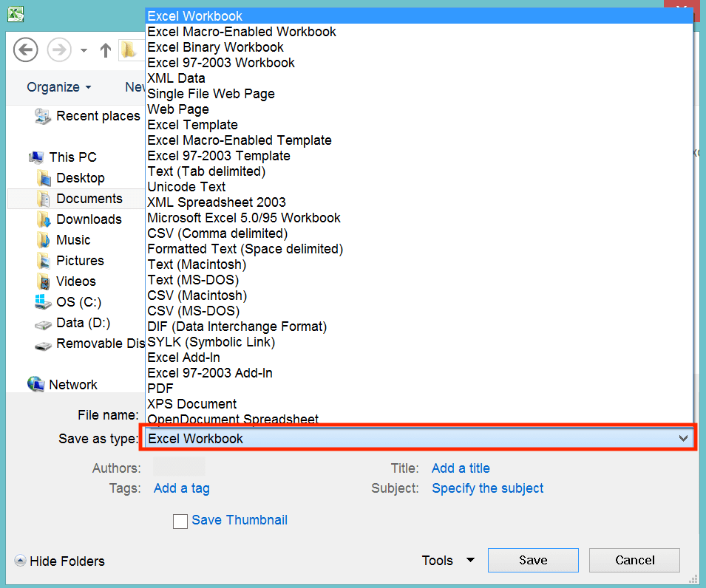706x588 pixels.
Task: Choose Excel Workbook in the type list
Action: 420,16
